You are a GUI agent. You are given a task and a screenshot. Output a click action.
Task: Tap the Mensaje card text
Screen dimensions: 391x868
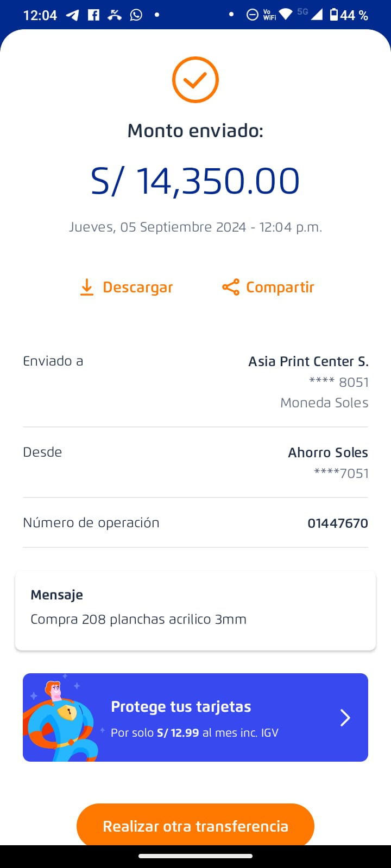click(x=138, y=619)
